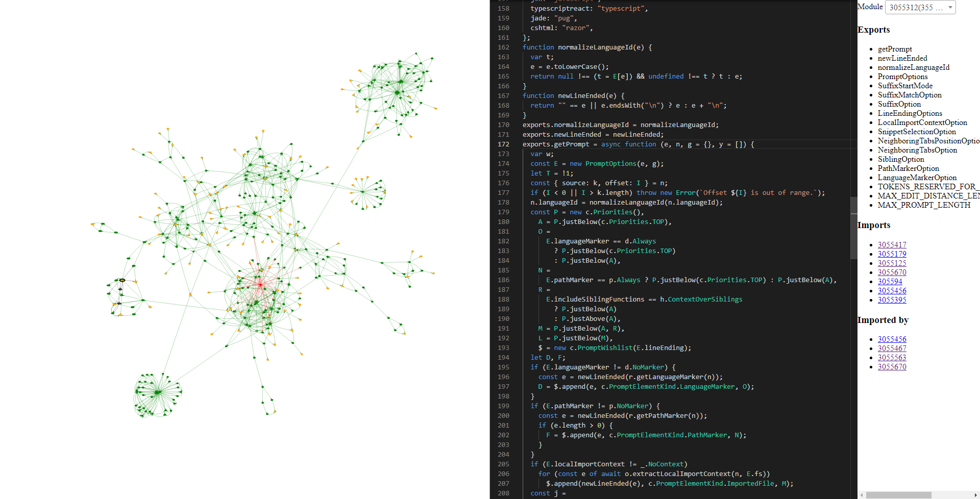Select MAX_PROMPT_LENGTH export entry
The image size is (980, 499).
point(924,205)
